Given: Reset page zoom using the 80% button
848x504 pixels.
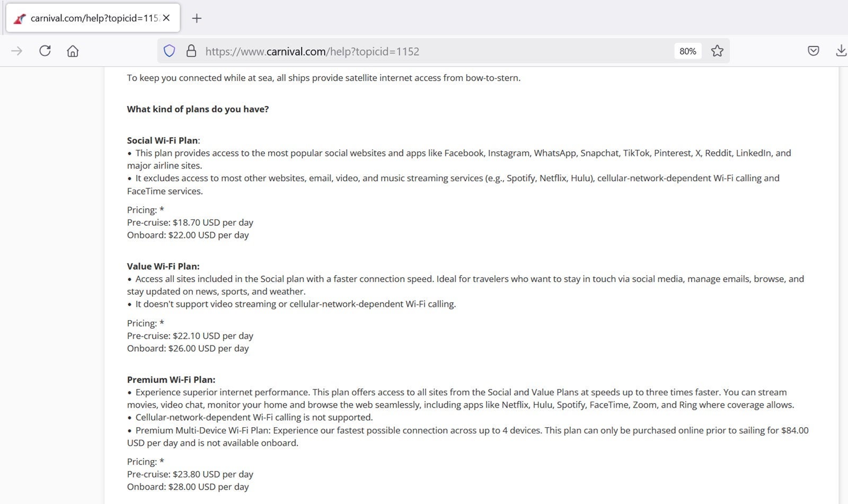Looking at the screenshot, I should click(x=687, y=51).
